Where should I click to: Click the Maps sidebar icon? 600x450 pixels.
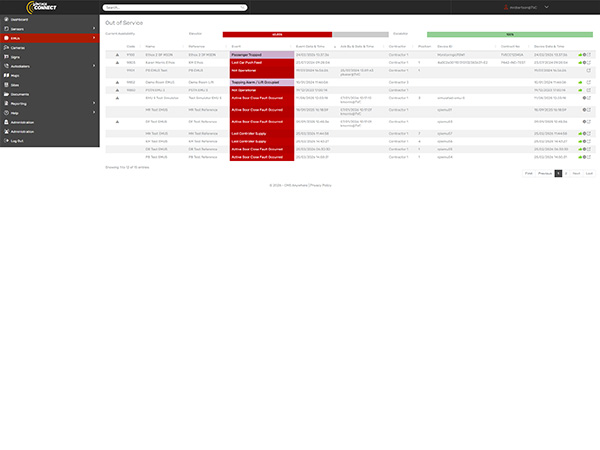5,75
